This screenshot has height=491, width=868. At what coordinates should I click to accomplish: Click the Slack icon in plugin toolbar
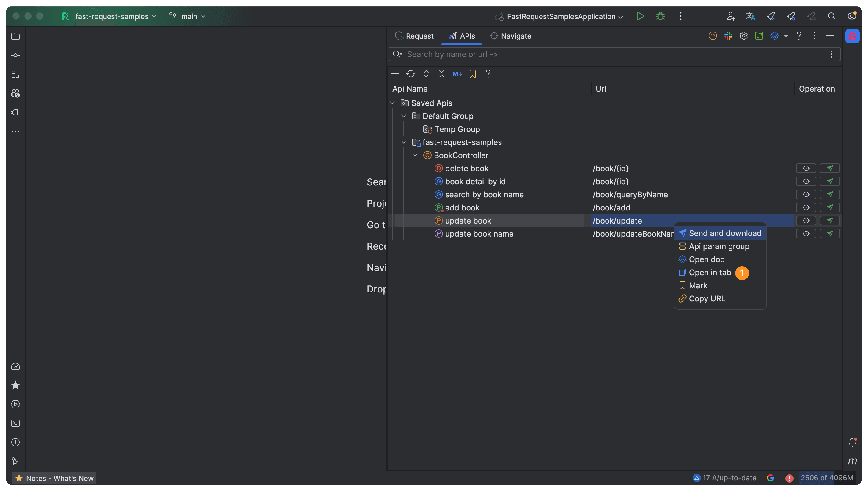point(728,36)
